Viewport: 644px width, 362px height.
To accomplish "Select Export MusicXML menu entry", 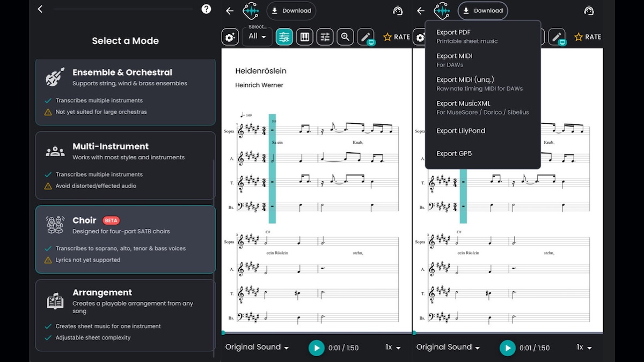I will [483, 107].
